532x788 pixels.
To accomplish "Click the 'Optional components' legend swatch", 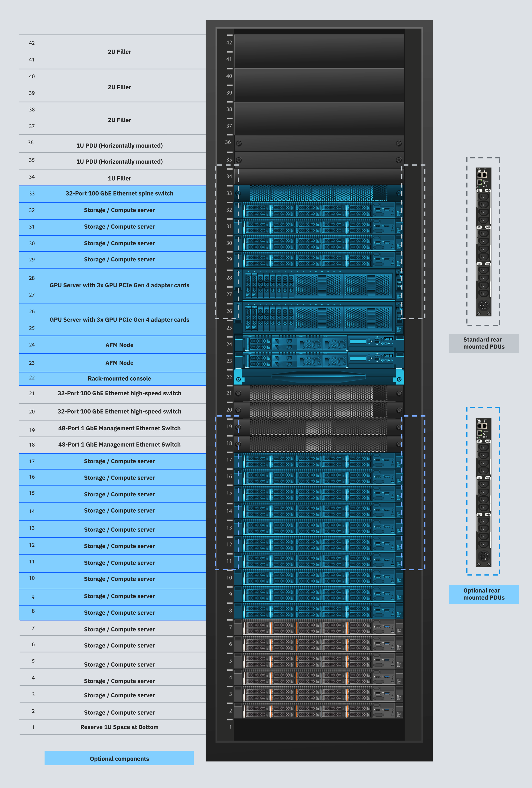I will pos(119,758).
